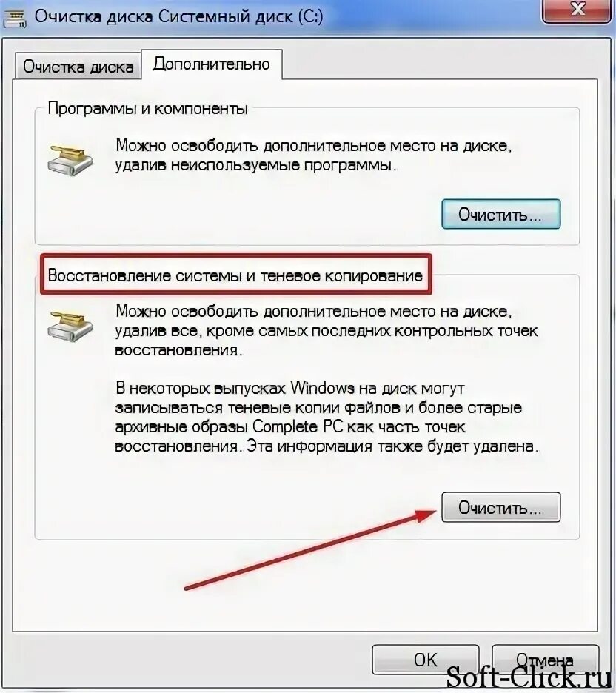The width and height of the screenshot is (616, 693).
Task: Click the paragraph mentioning Complete PC образы
Action: point(327,418)
